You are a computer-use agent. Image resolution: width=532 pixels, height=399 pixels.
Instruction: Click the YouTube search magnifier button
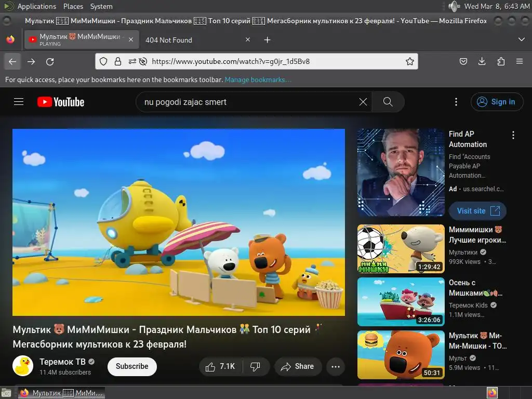pos(388,102)
